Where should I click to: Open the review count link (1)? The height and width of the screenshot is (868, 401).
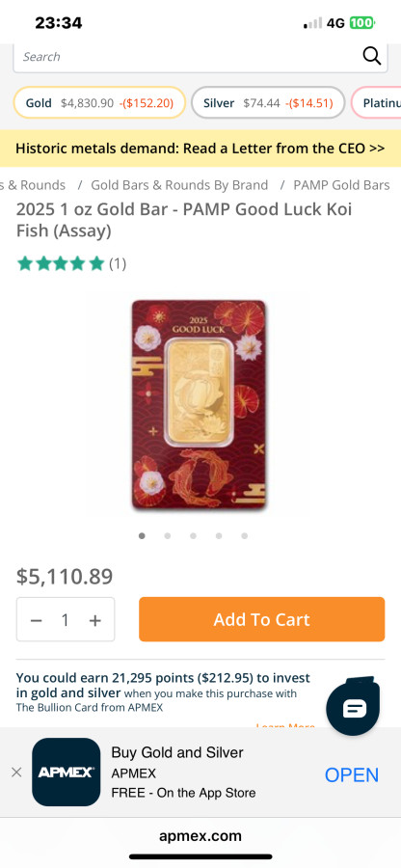[118, 263]
